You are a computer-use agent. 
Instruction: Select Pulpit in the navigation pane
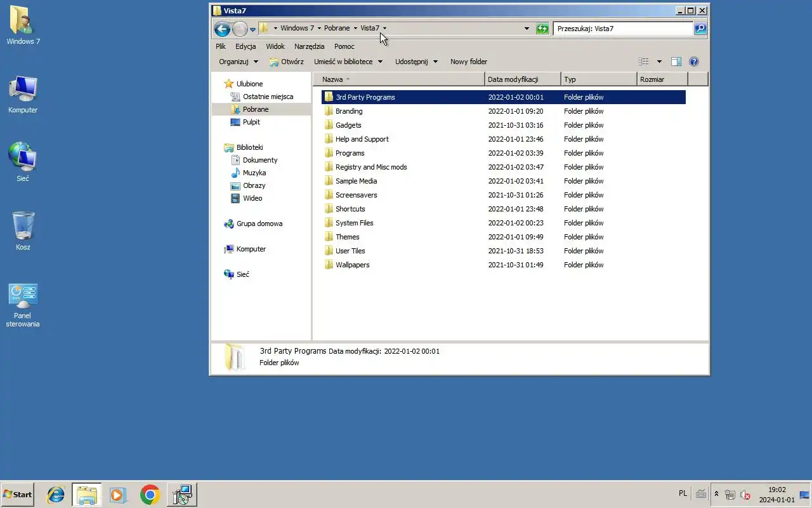tap(245, 122)
